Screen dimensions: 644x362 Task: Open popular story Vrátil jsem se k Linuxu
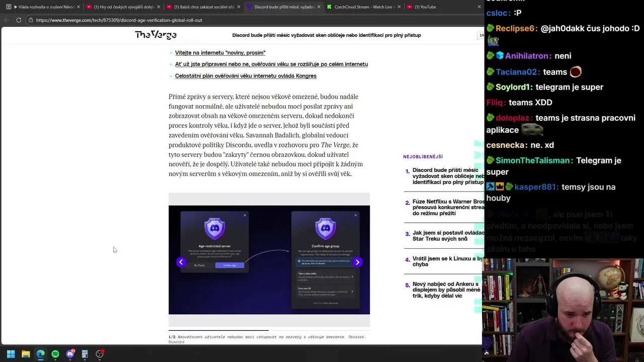(447, 261)
